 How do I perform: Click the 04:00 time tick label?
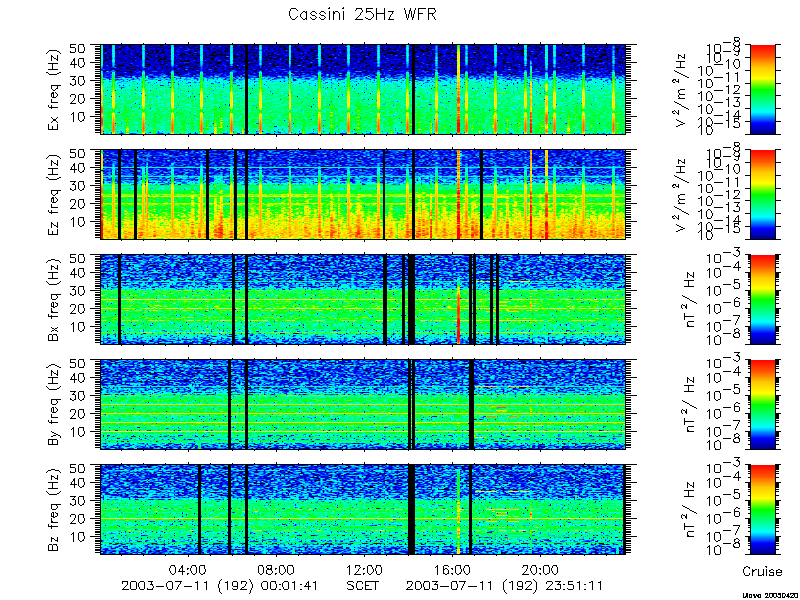pos(188,569)
